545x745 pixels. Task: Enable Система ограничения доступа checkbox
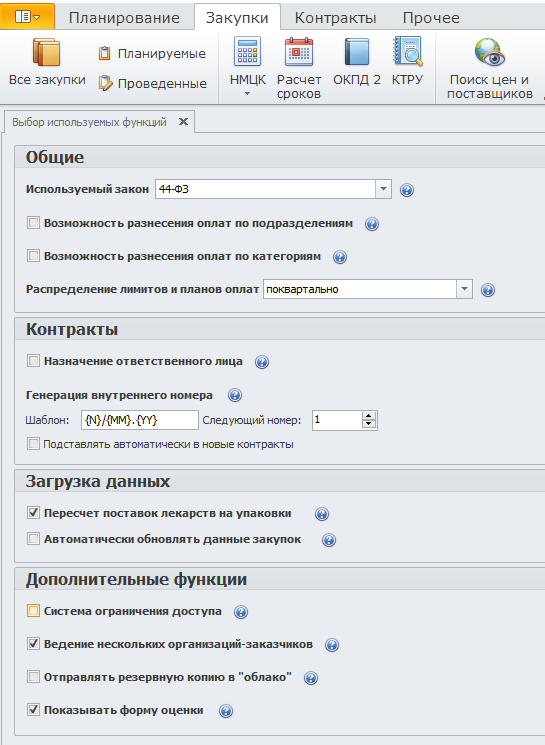click(x=33, y=611)
